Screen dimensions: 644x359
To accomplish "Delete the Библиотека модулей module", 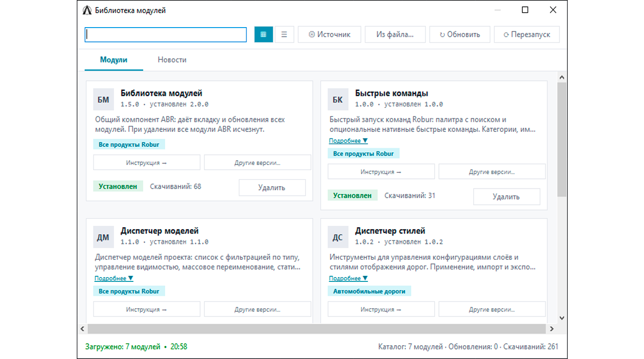I will (x=272, y=187).
